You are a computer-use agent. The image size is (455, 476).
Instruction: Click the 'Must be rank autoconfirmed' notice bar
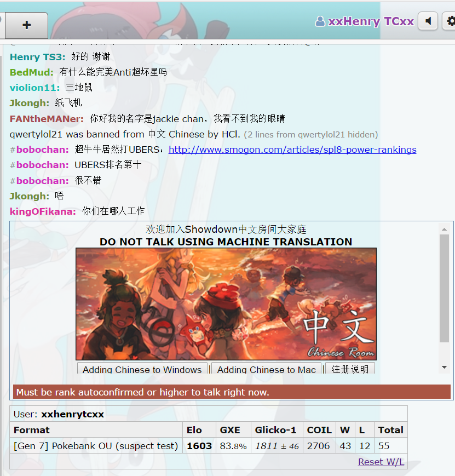pyautogui.click(x=232, y=392)
